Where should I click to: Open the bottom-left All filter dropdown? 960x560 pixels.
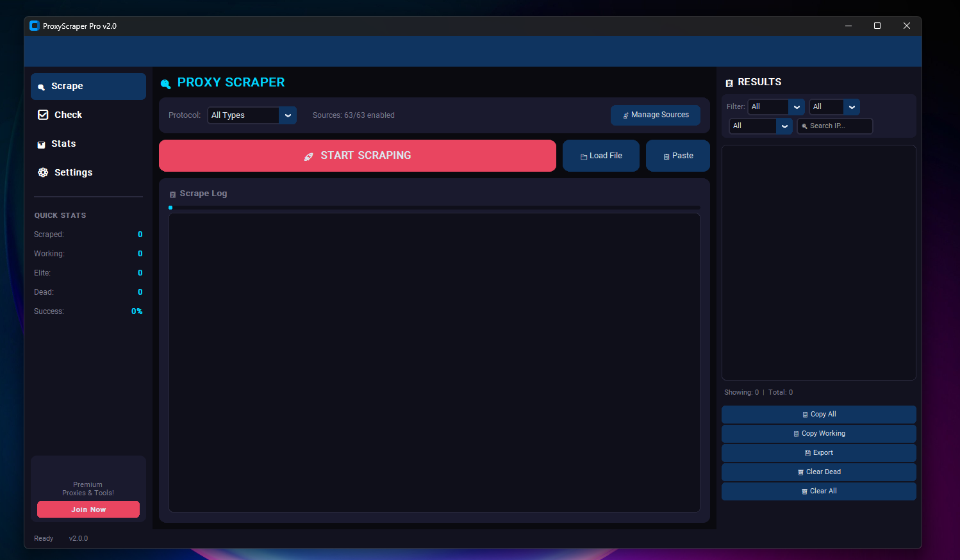pos(759,126)
